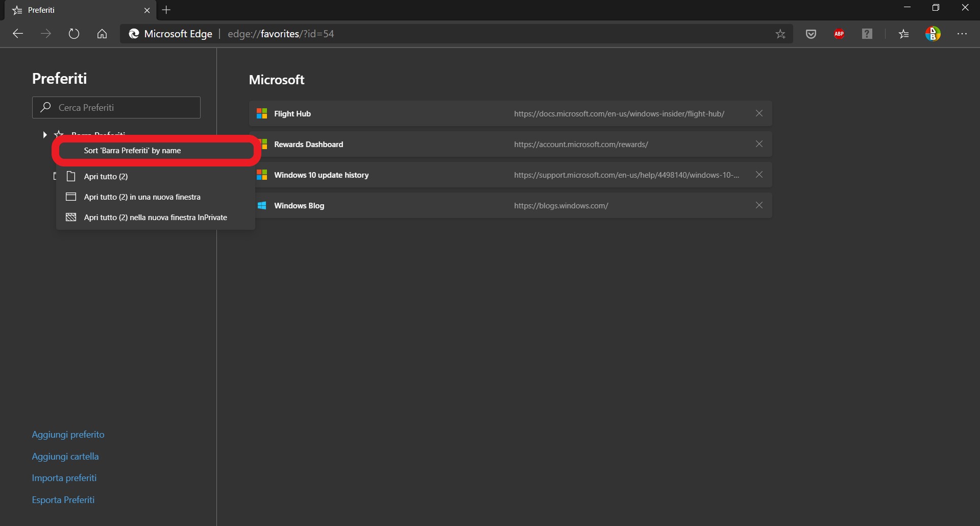
Task: Reload the page with the refresh icon
Action: tap(74, 34)
